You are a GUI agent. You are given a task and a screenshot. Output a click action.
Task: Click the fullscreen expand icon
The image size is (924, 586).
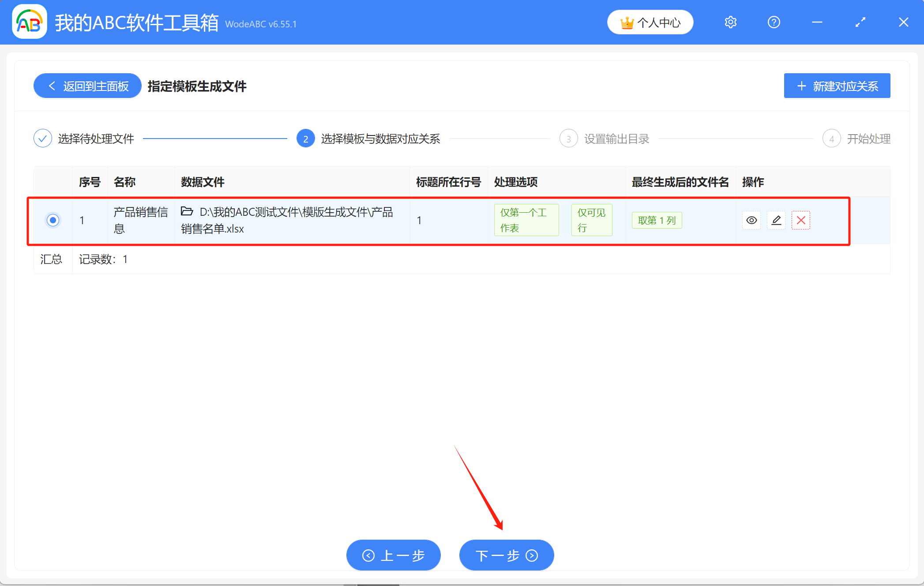pos(860,22)
